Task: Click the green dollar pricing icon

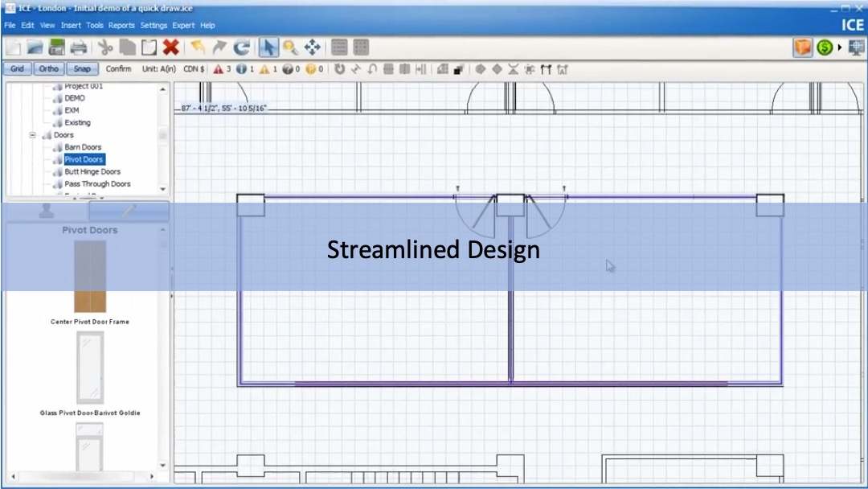Action: [825, 47]
